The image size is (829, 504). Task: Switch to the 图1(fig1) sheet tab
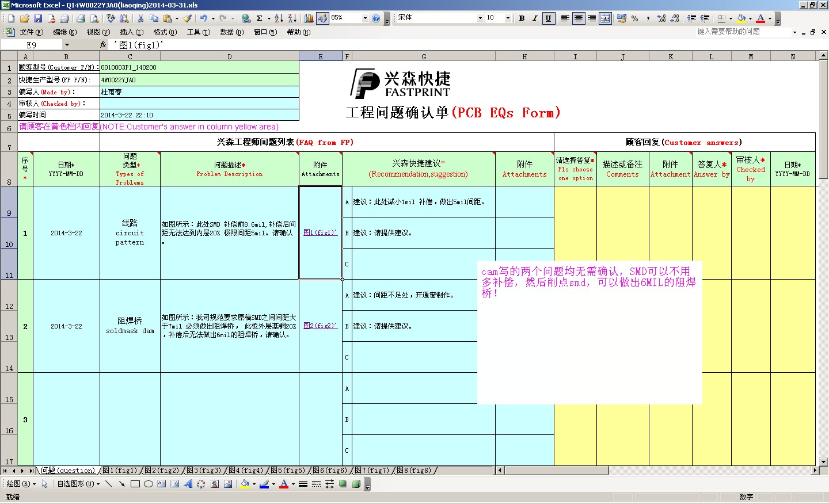(119, 471)
